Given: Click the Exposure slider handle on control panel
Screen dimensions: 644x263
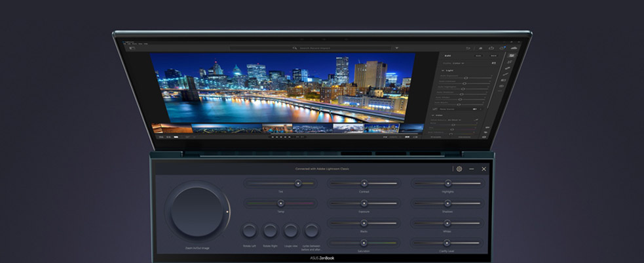Looking at the screenshot, I should [x=363, y=203].
